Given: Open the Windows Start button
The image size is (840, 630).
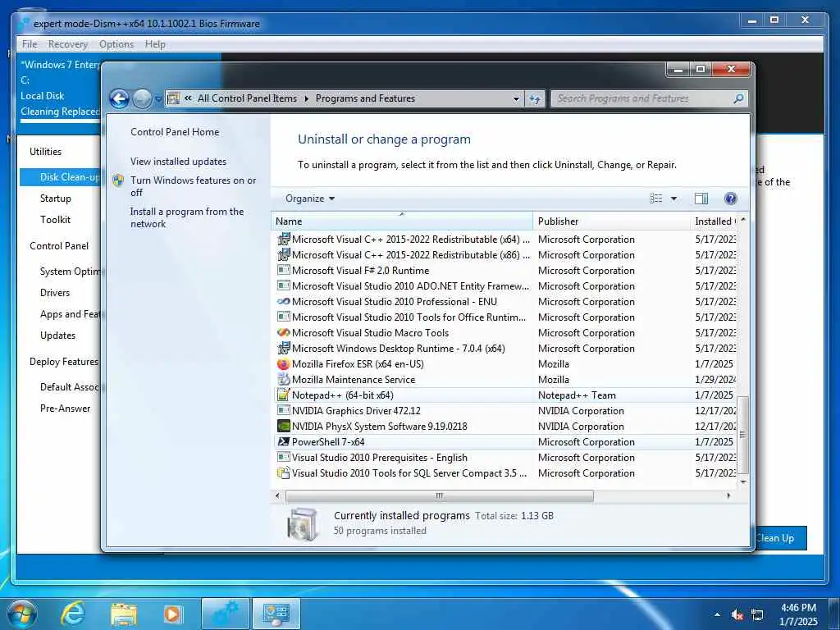Looking at the screenshot, I should [x=22, y=614].
